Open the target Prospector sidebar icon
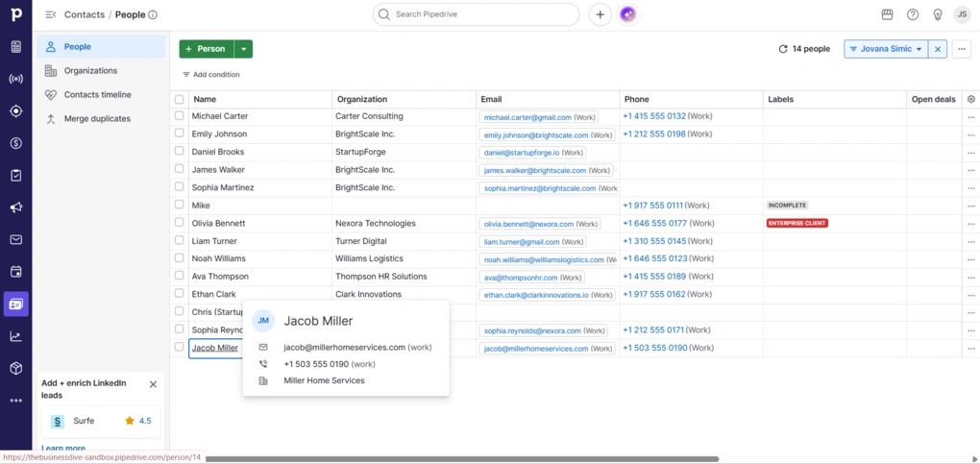980x464 pixels. pos(16,110)
